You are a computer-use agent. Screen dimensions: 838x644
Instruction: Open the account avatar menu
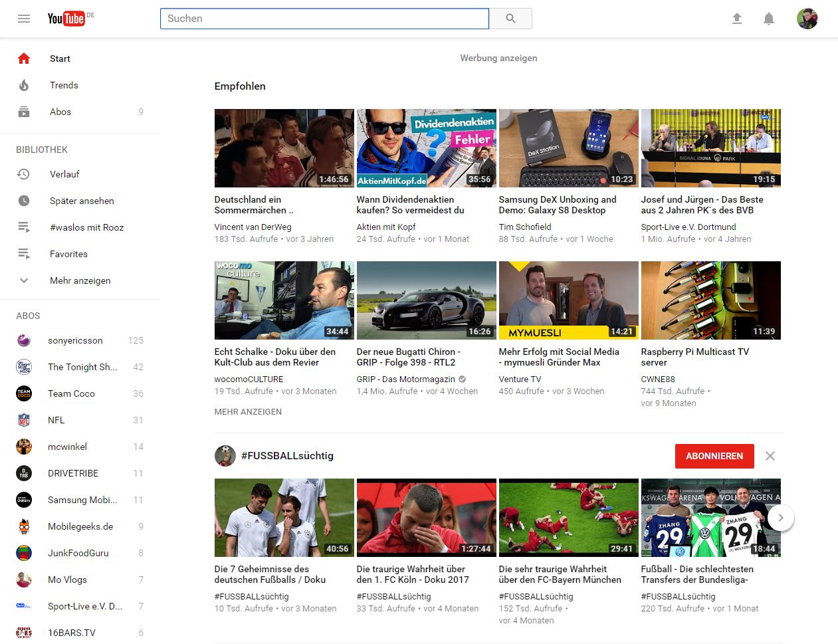(x=807, y=19)
